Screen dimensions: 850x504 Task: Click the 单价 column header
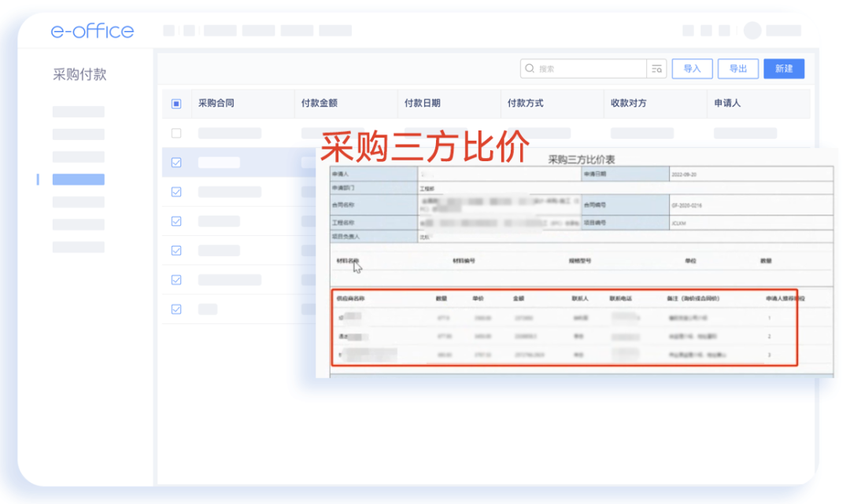[478, 298]
